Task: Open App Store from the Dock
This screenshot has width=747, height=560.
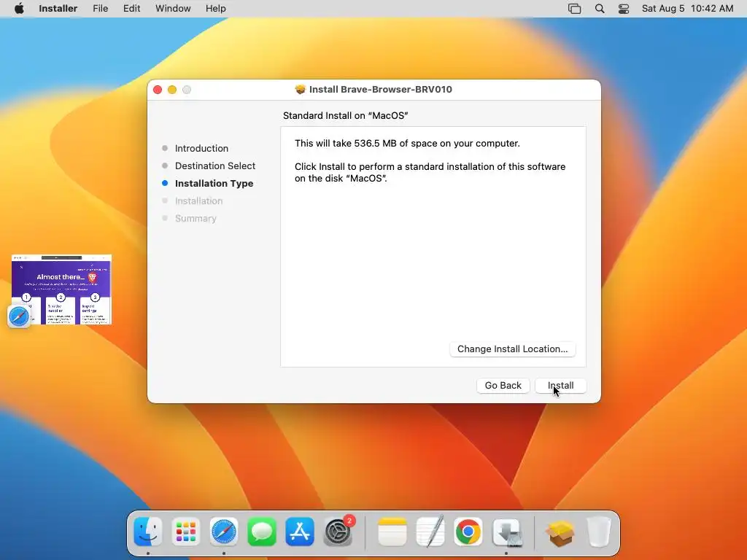Action: click(x=300, y=532)
